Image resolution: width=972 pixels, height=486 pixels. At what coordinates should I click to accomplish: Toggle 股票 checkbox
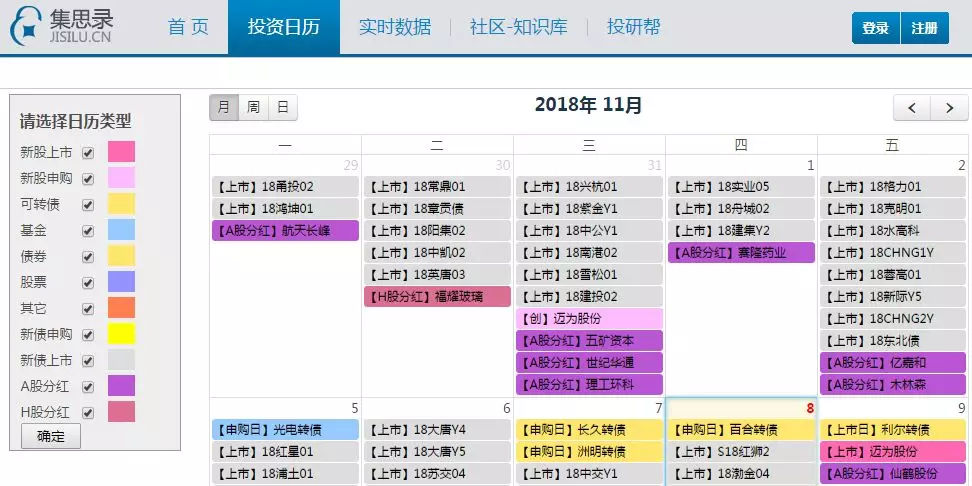(88, 283)
